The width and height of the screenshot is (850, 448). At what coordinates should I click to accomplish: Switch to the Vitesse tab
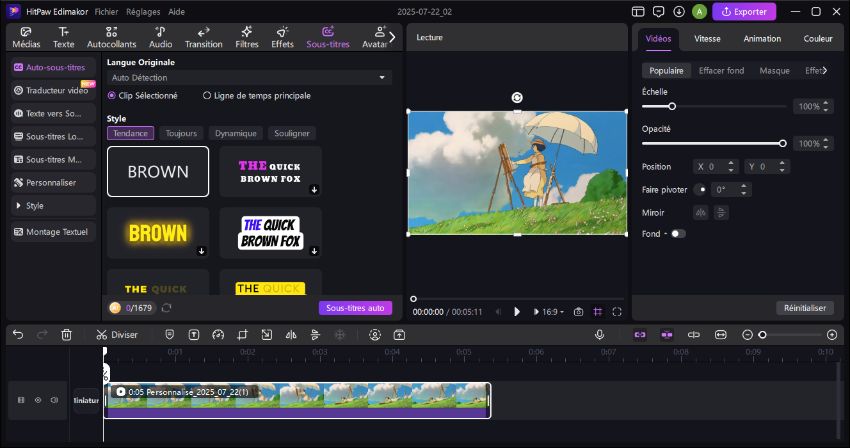(x=707, y=39)
